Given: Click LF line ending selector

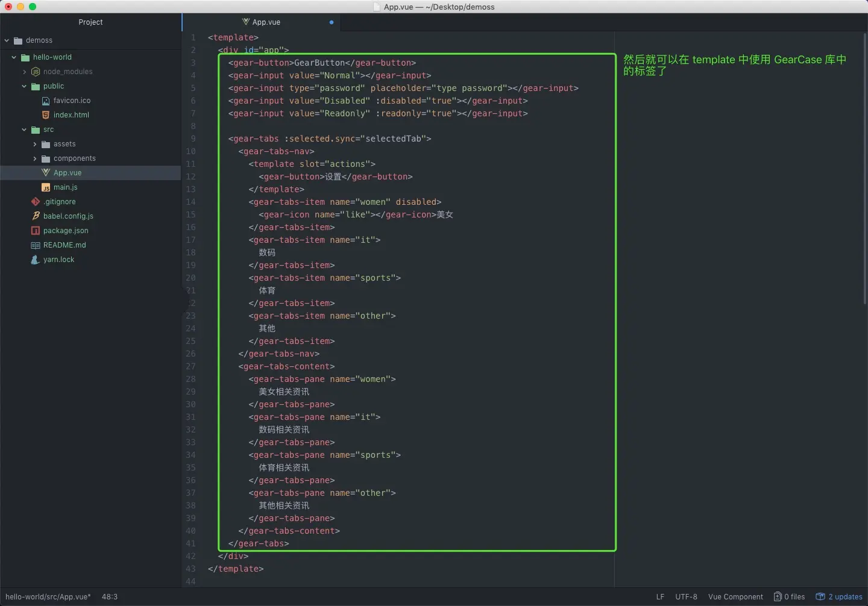Looking at the screenshot, I should point(660,597).
